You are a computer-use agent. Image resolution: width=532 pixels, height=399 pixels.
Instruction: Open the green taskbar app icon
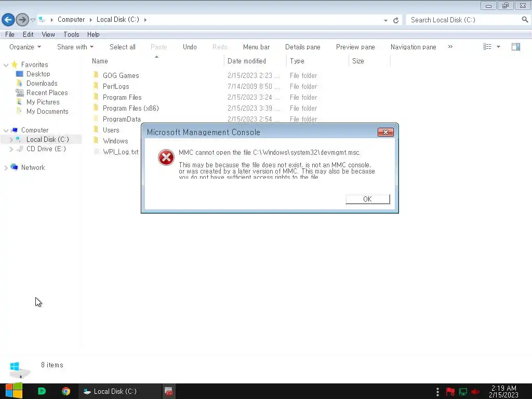click(x=42, y=391)
